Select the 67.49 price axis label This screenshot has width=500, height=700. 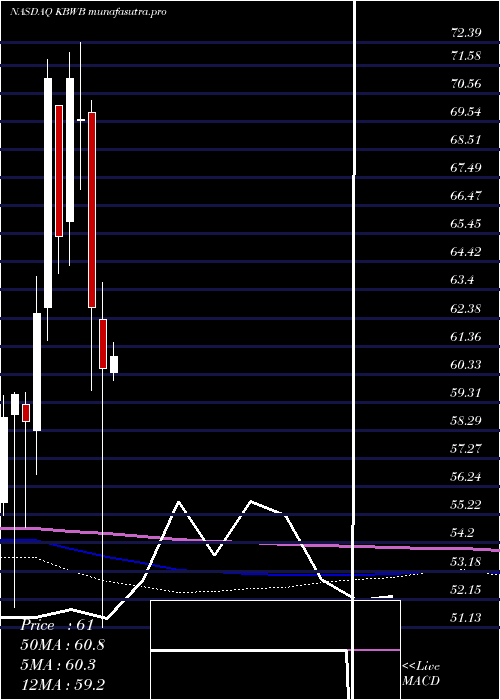466,168
